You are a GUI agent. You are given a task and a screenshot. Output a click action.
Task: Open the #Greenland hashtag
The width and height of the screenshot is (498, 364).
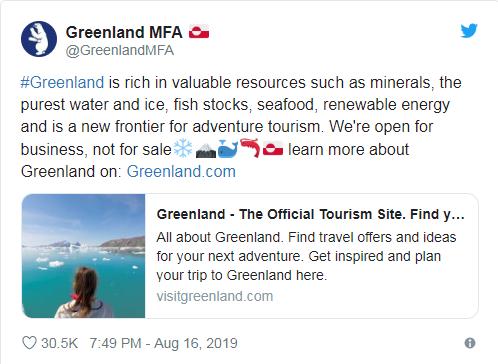[x=62, y=82]
